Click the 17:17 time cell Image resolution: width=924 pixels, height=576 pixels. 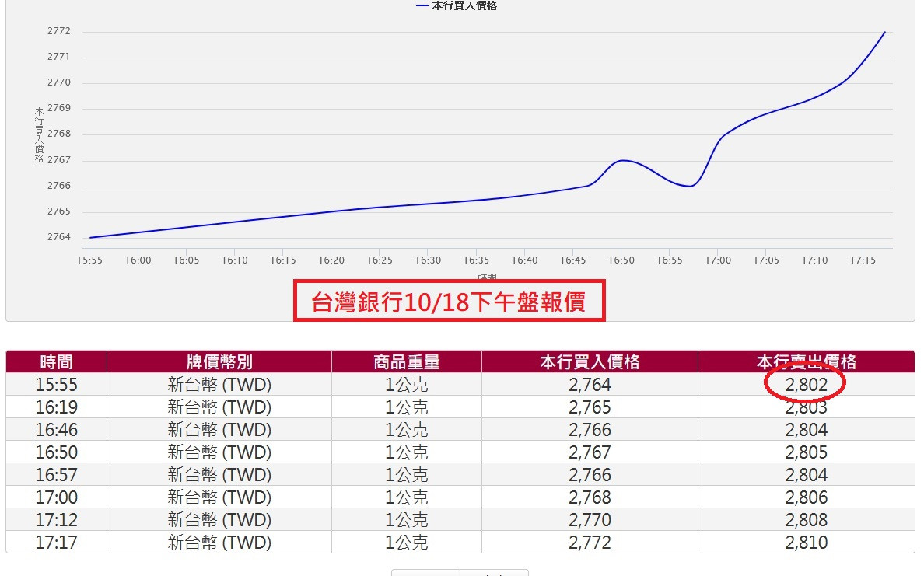tap(57, 543)
